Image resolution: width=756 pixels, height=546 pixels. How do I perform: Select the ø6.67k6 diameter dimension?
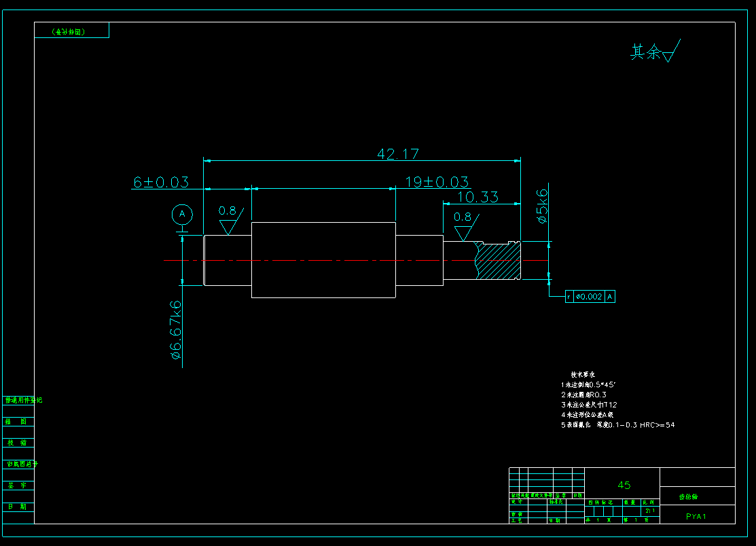point(175,330)
